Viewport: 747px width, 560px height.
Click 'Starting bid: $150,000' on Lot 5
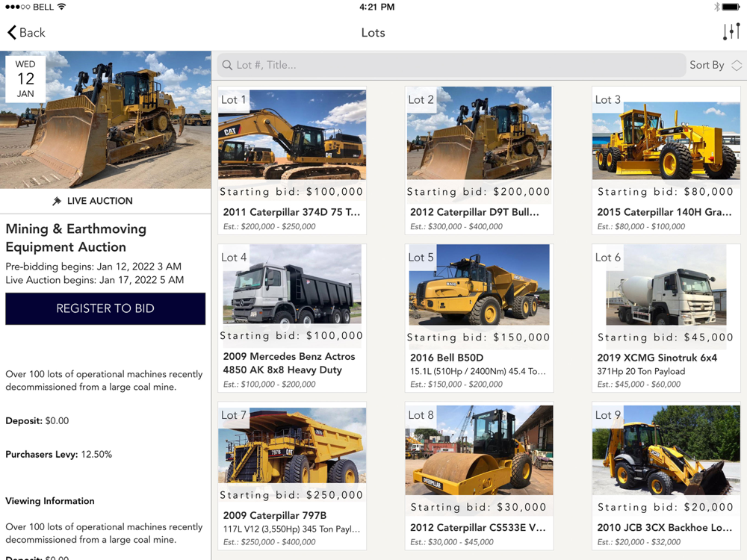(x=478, y=337)
